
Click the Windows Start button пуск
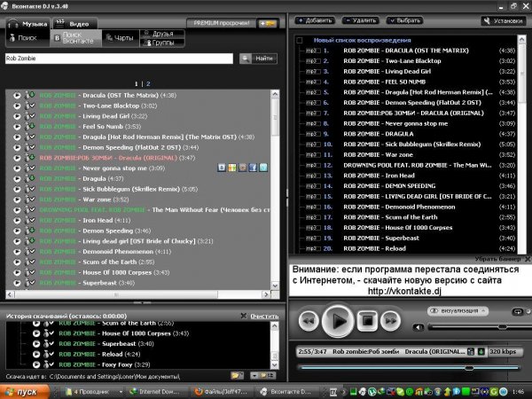(25, 392)
